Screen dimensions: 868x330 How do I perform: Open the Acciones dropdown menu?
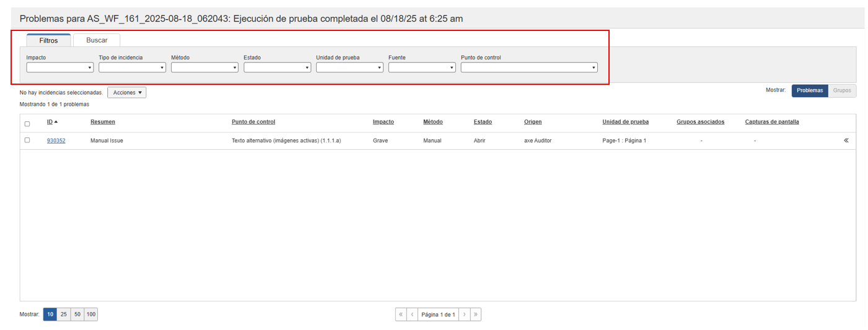[126, 92]
